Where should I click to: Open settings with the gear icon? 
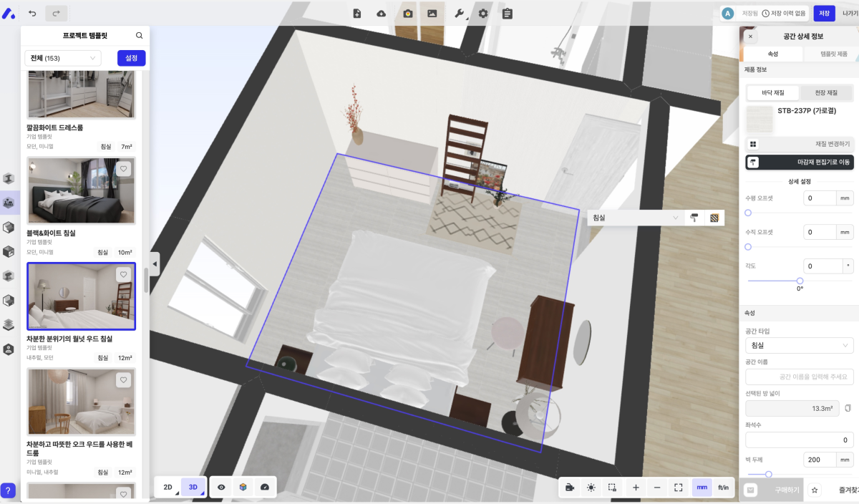483,13
